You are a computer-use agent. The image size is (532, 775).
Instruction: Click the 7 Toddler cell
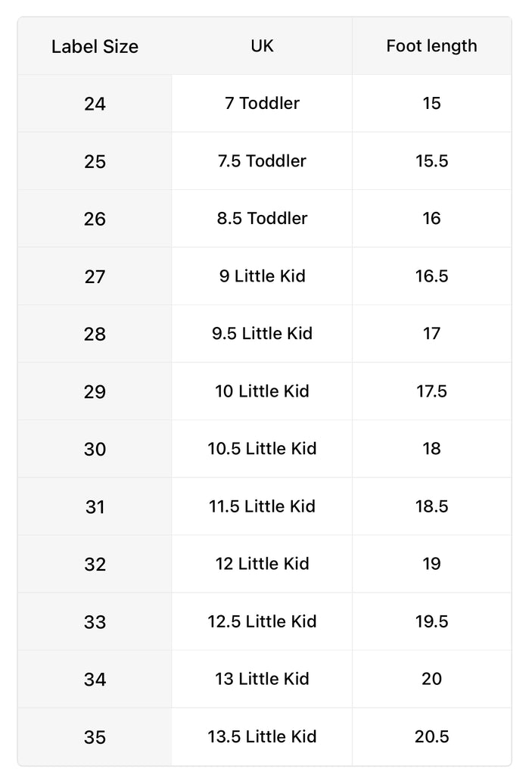click(x=262, y=104)
